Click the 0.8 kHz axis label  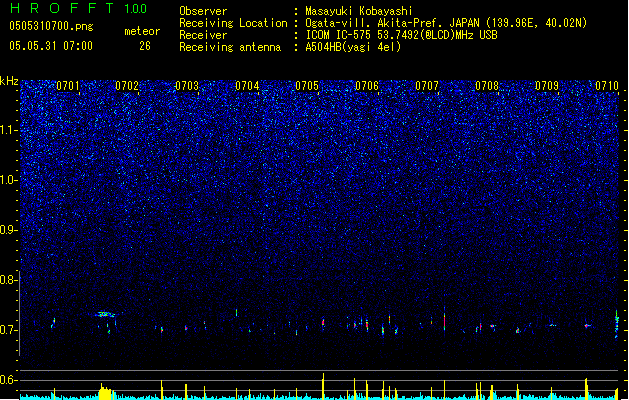8,280
